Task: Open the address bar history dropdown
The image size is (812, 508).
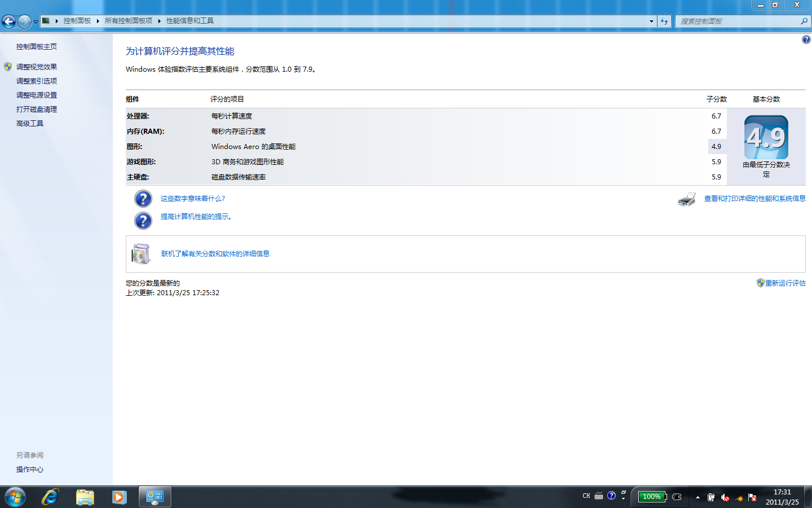Action: (651, 21)
